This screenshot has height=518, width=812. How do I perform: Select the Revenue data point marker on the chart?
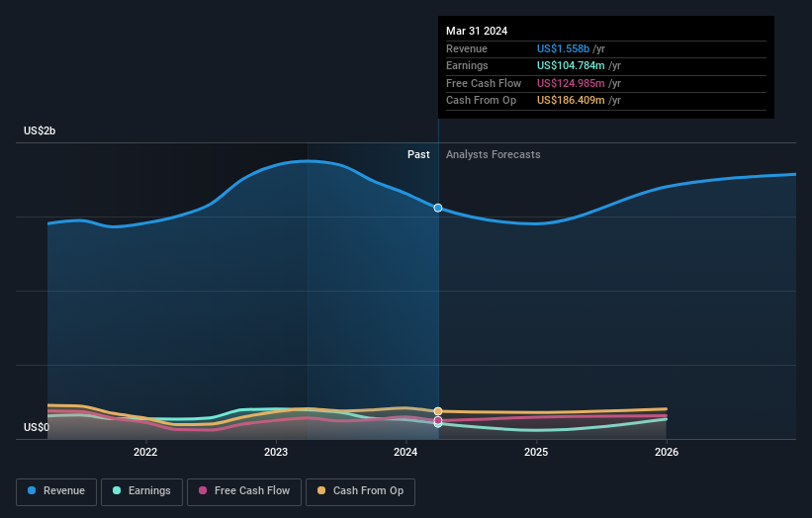point(438,208)
